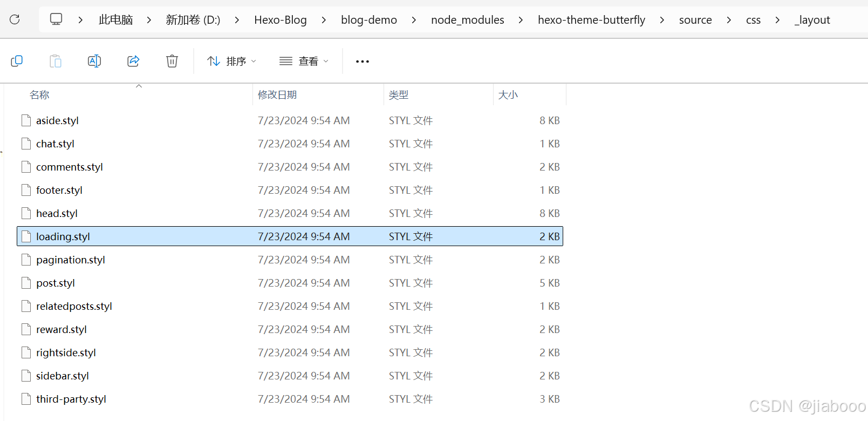Select the rightside.styl file
The height and width of the screenshot is (421, 868).
click(x=290, y=352)
